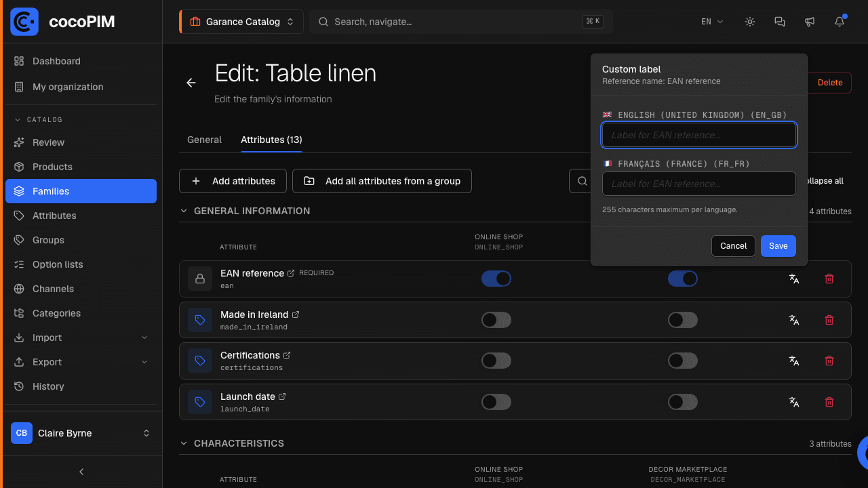This screenshot has height=488, width=868.
Task: Select Attributes (13) tab
Action: (x=271, y=140)
